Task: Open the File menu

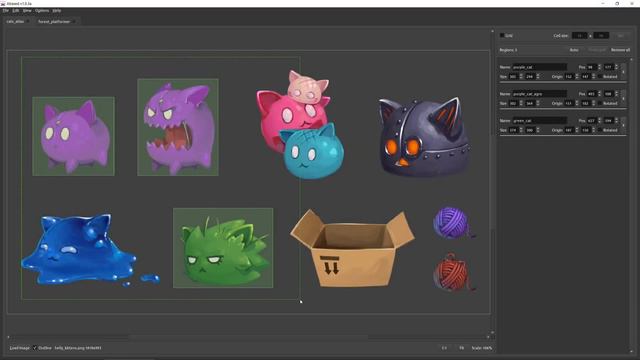Action: click(x=5, y=11)
